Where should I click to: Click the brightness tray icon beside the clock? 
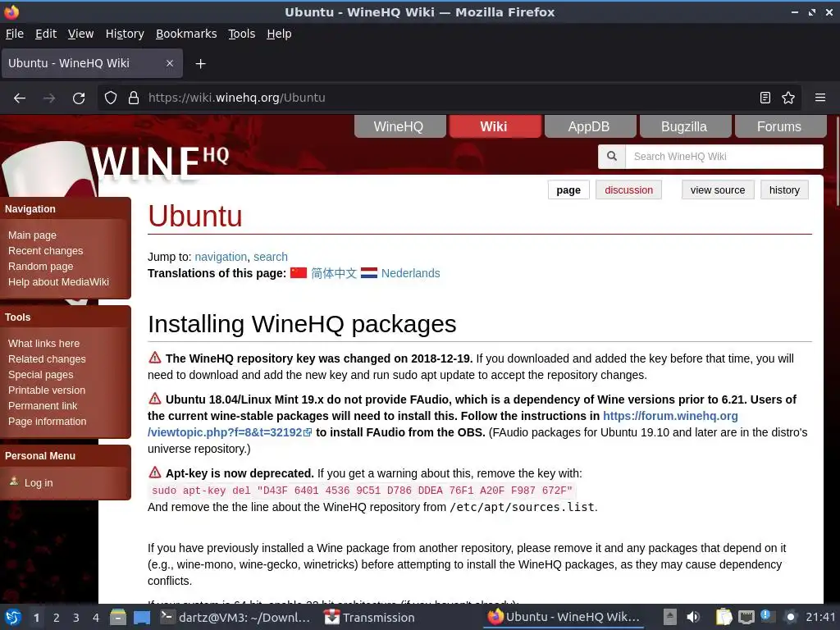790,617
